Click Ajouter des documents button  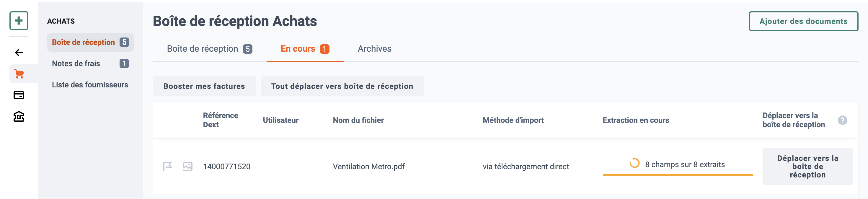point(803,21)
